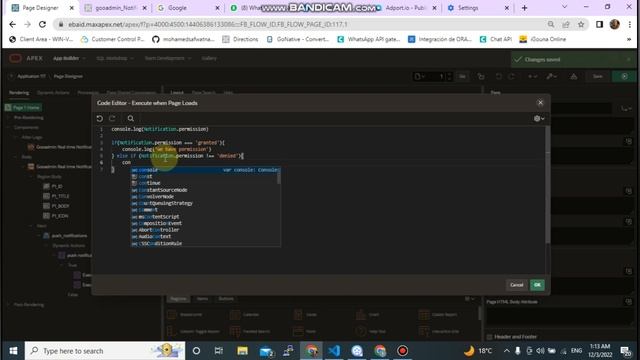Screen dimensions: 640x360
Task: Switch to Settings browser tab
Action: pyautogui.click(x=478, y=8)
